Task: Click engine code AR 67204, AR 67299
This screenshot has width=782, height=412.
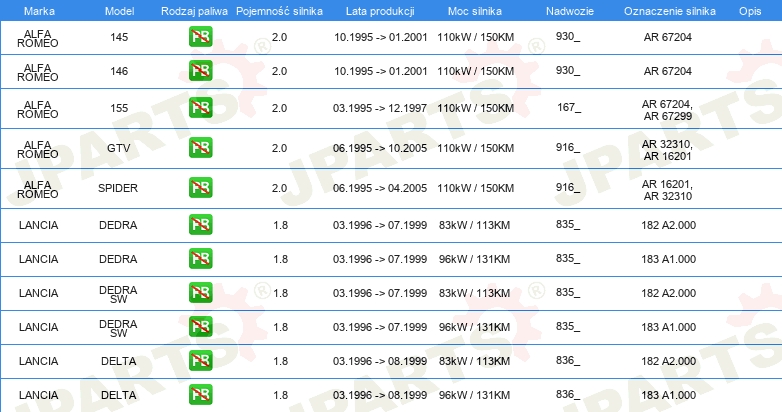Action: click(667, 110)
